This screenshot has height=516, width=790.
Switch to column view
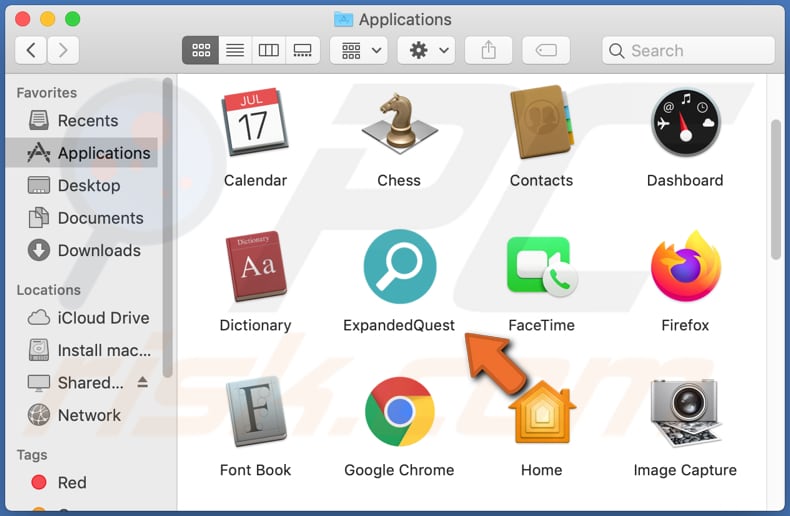[269, 50]
